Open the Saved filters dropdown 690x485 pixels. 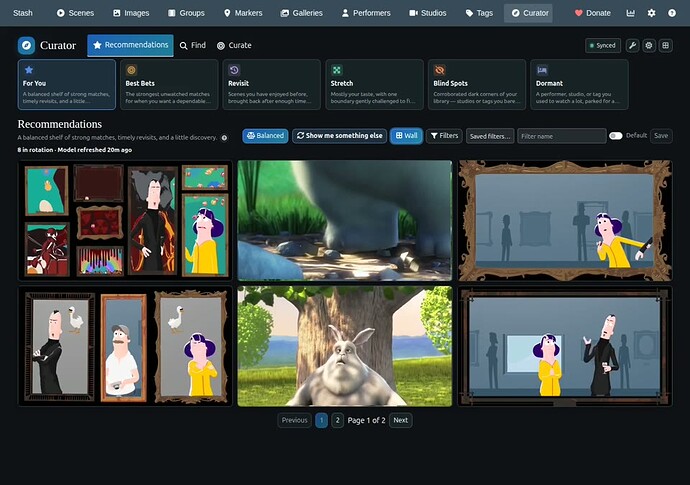490,136
